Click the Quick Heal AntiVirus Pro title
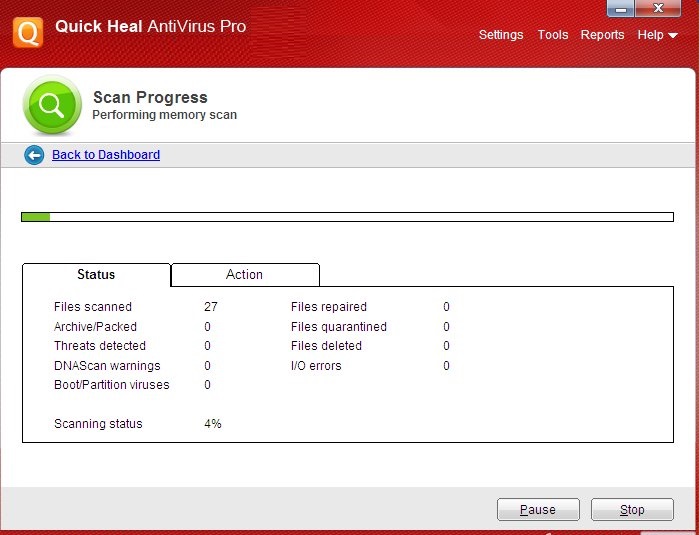Image resolution: width=699 pixels, height=535 pixels. click(x=151, y=26)
